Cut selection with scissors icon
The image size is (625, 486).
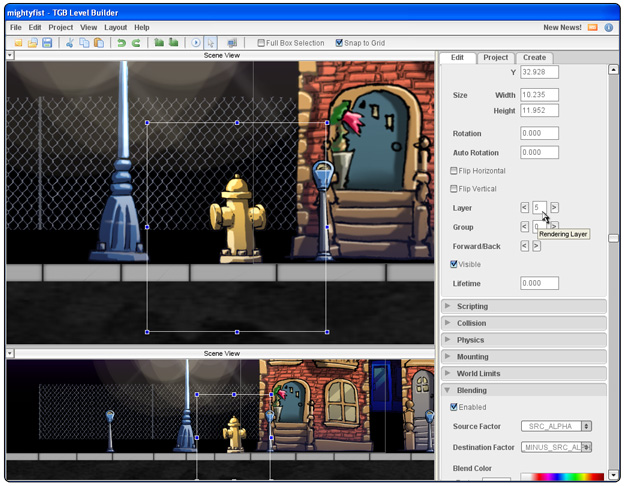[x=70, y=43]
